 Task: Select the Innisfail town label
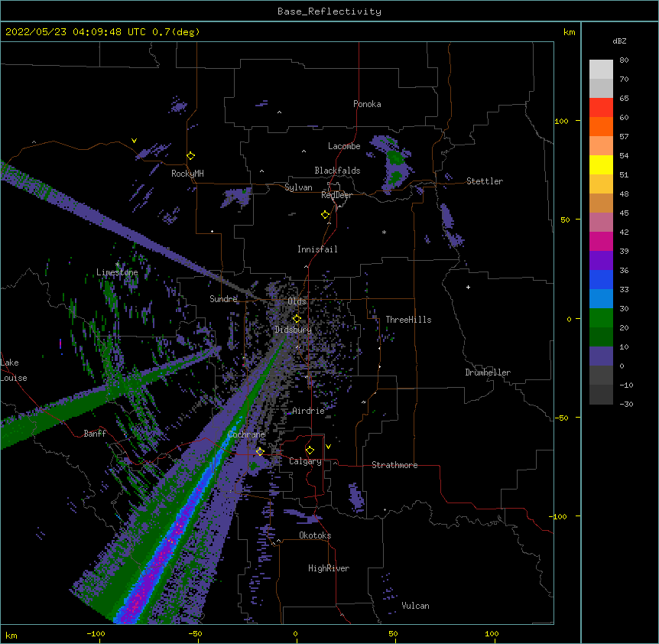tap(317, 249)
